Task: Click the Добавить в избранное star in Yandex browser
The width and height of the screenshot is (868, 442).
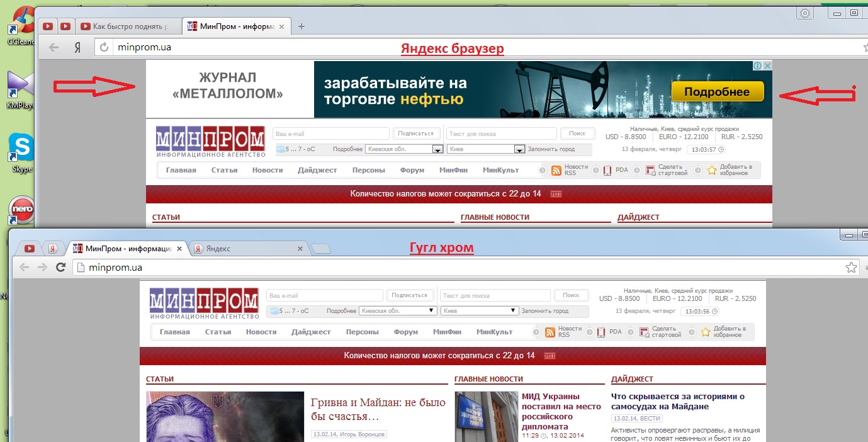Action: coord(712,170)
